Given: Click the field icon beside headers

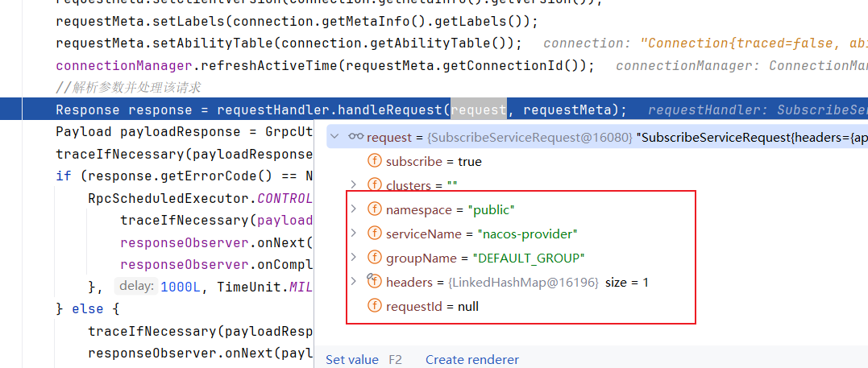Looking at the screenshot, I should 374,282.
